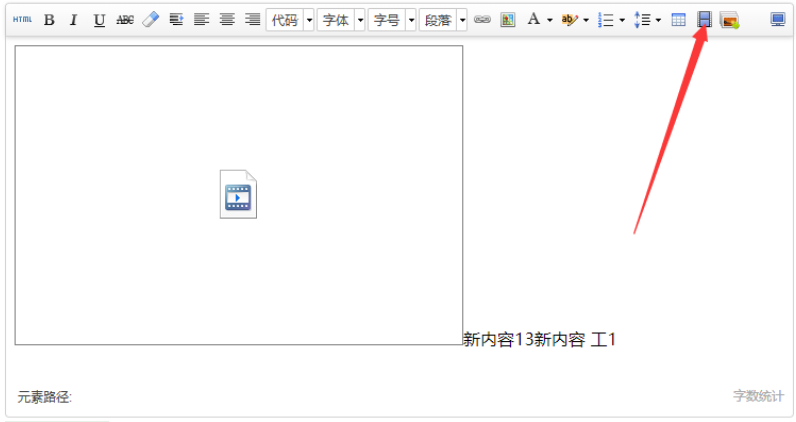Click the arrow beside 字号
The width and height of the screenshot is (796, 422).
[411, 20]
